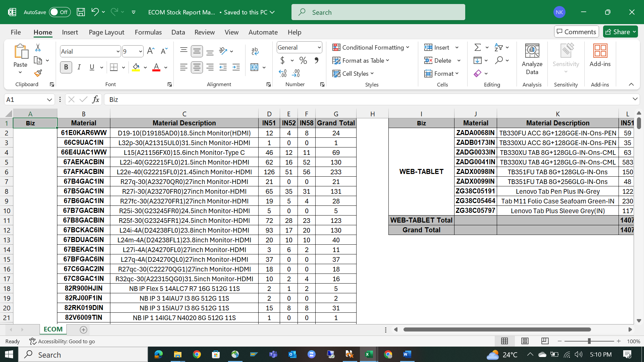644x362 pixels.
Task: Click Percent Style number format
Action: tap(303, 61)
